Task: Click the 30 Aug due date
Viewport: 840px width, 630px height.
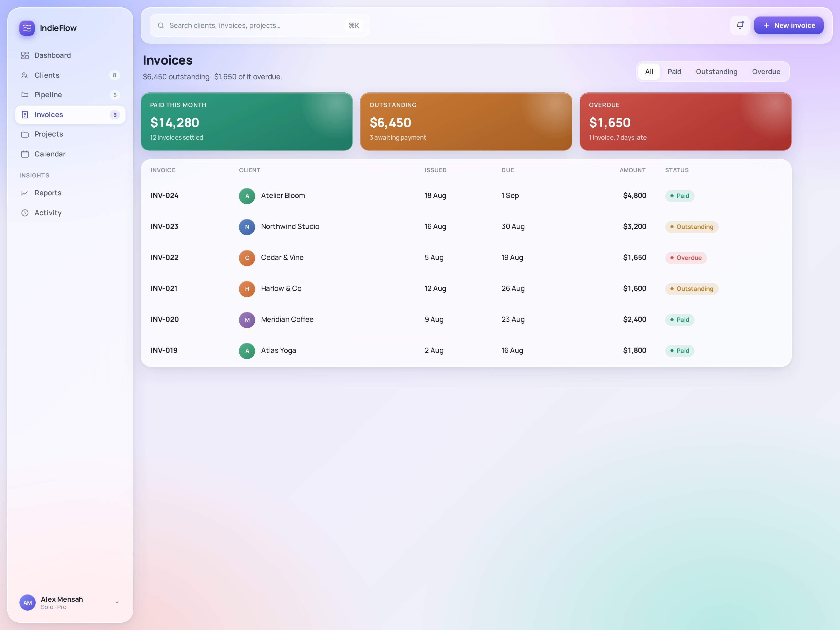Action: tap(513, 227)
